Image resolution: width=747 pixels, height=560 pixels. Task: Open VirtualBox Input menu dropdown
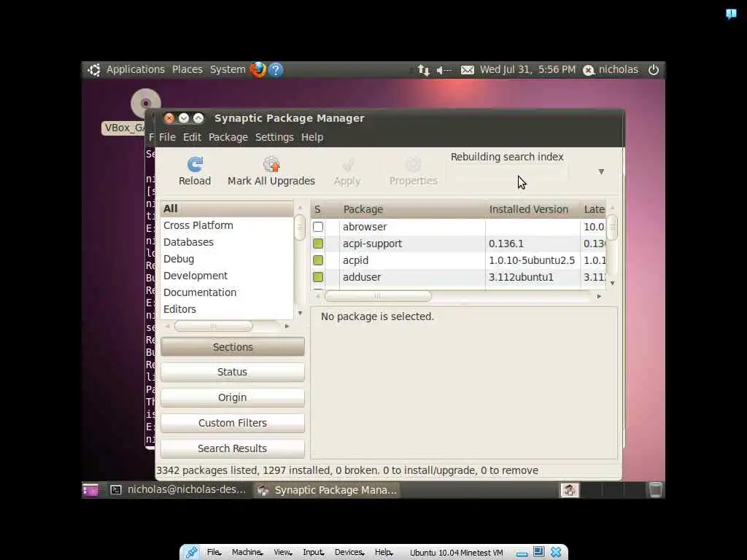(314, 553)
